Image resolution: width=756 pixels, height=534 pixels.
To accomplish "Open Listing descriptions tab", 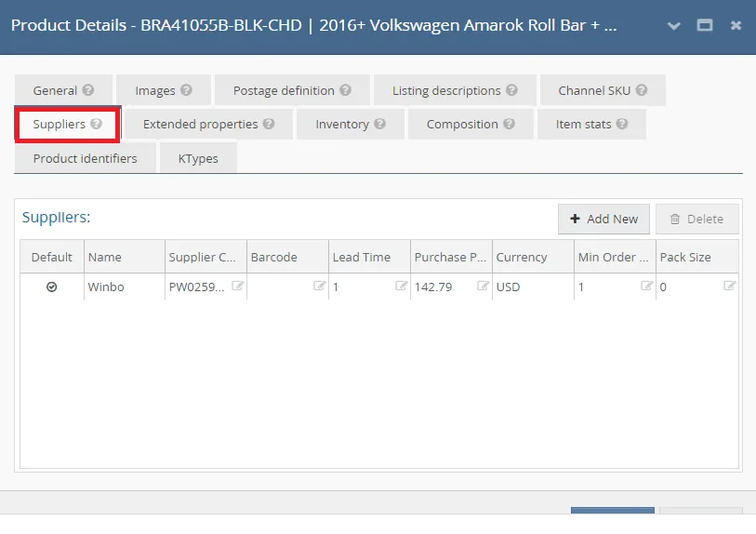I will click(455, 90).
